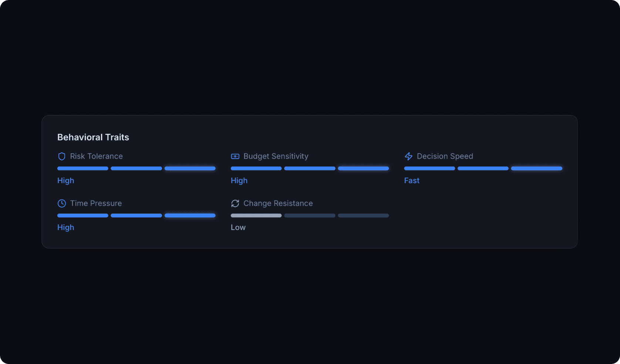Click the Decision Speed label

click(445, 156)
